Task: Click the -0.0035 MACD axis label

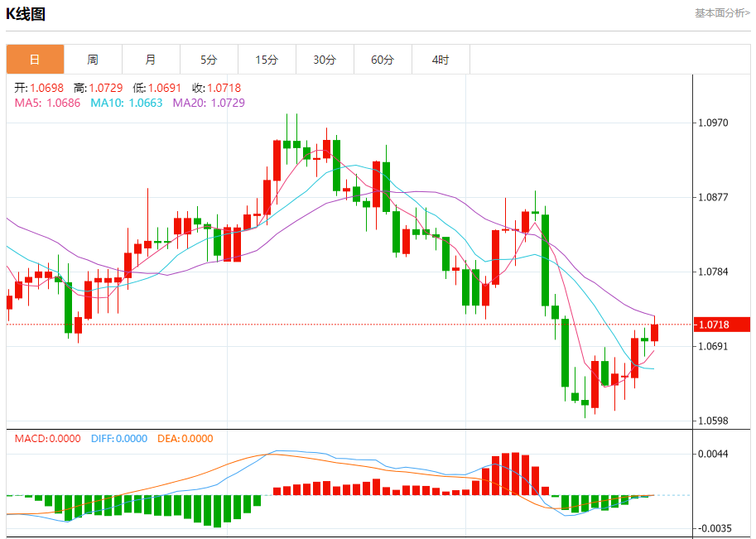Action: coord(715,528)
